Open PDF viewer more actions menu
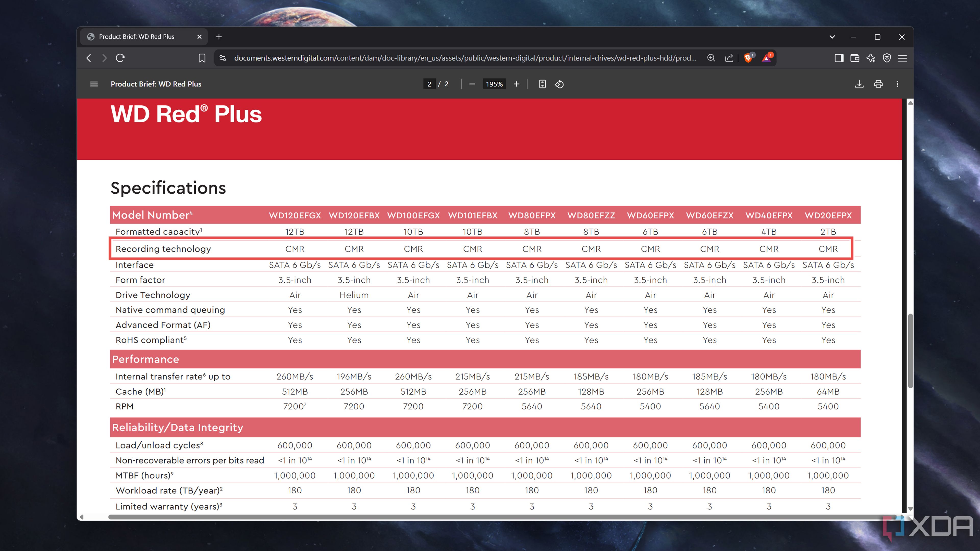The width and height of the screenshot is (980, 551). pos(898,84)
